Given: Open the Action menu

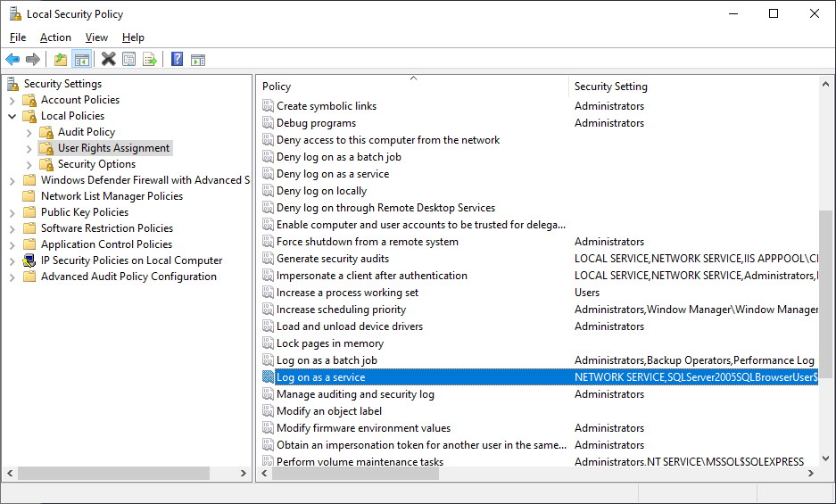Looking at the screenshot, I should pos(55,37).
